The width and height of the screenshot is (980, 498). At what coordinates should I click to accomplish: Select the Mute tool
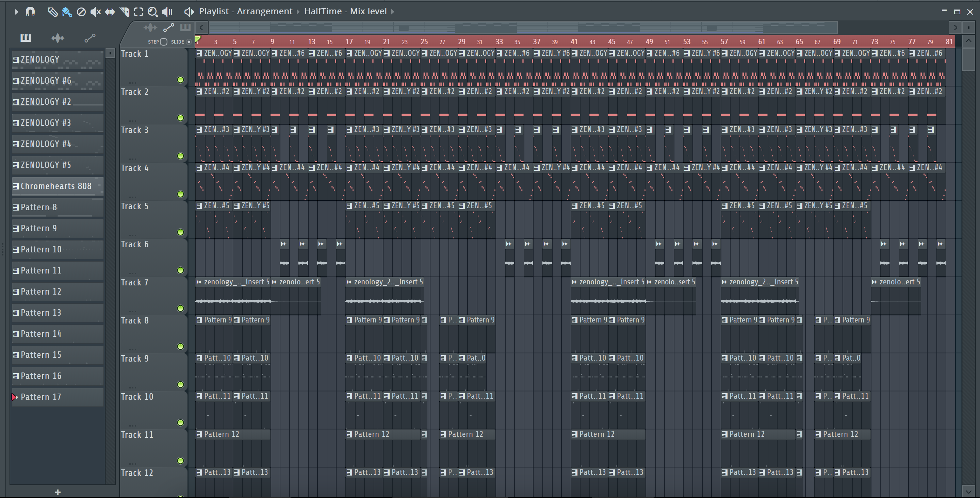pos(95,12)
